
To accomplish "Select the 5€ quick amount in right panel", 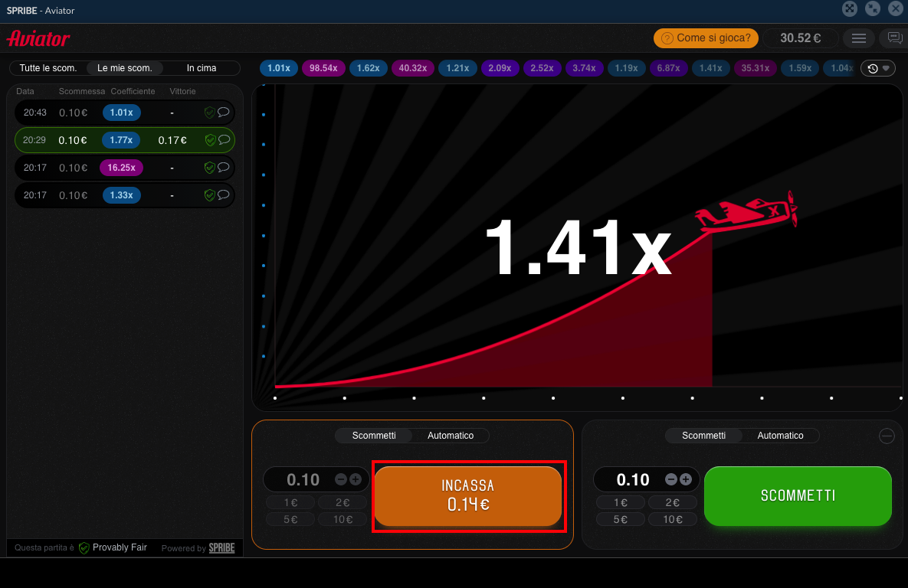I will (x=621, y=519).
